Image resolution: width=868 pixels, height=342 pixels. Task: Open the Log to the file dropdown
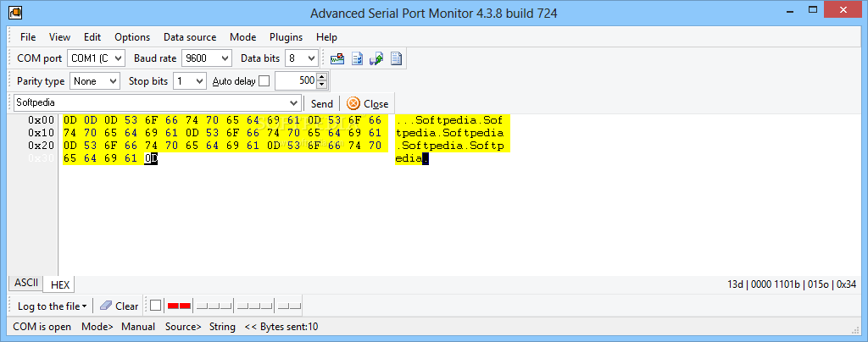[x=52, y=306]
